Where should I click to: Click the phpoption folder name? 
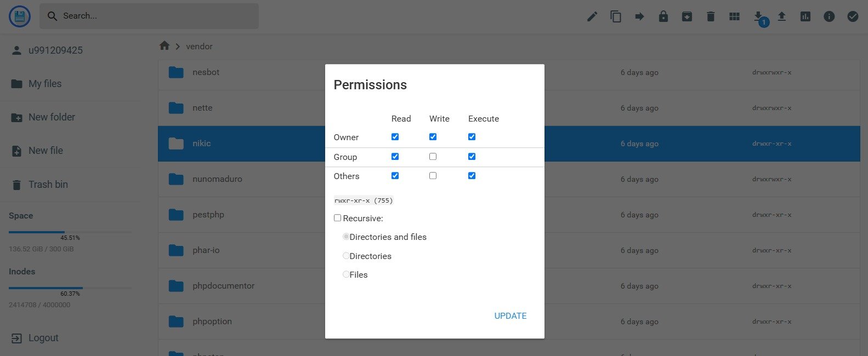pyautogui.click(x=212, y=321)
